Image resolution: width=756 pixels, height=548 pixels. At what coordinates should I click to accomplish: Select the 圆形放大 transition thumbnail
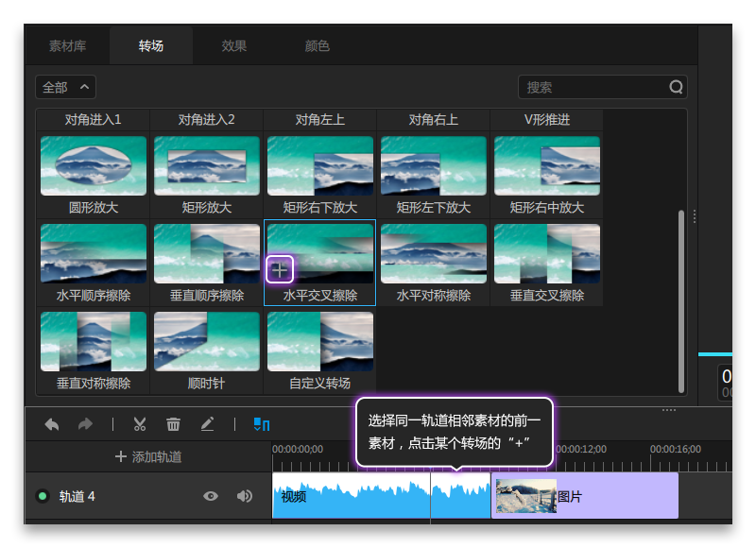coord(92,163)
